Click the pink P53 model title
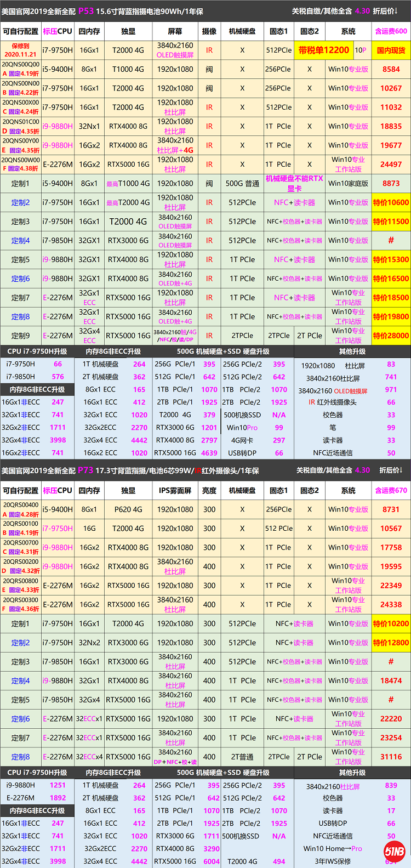 tap(85, 11)
